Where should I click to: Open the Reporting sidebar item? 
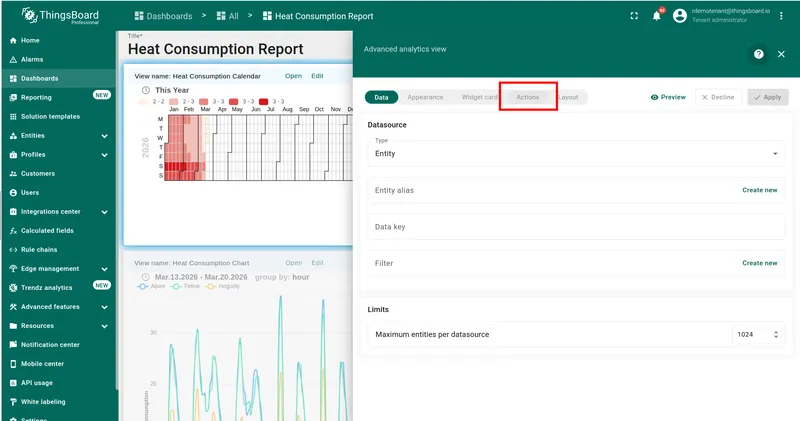pyautogui.click(x=58, y=97)
